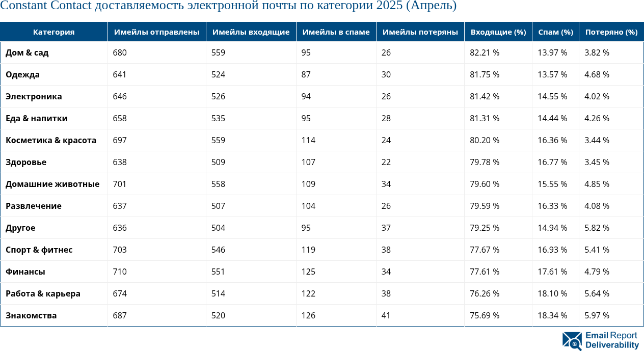Viewport: 644px width, 351px height.
Task: Click the lost count 37 for Другое
Action: click(x=387, y=228)
